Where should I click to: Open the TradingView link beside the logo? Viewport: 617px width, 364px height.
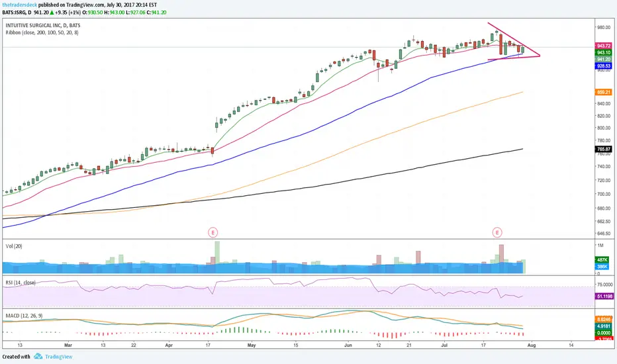pos(59,357)
